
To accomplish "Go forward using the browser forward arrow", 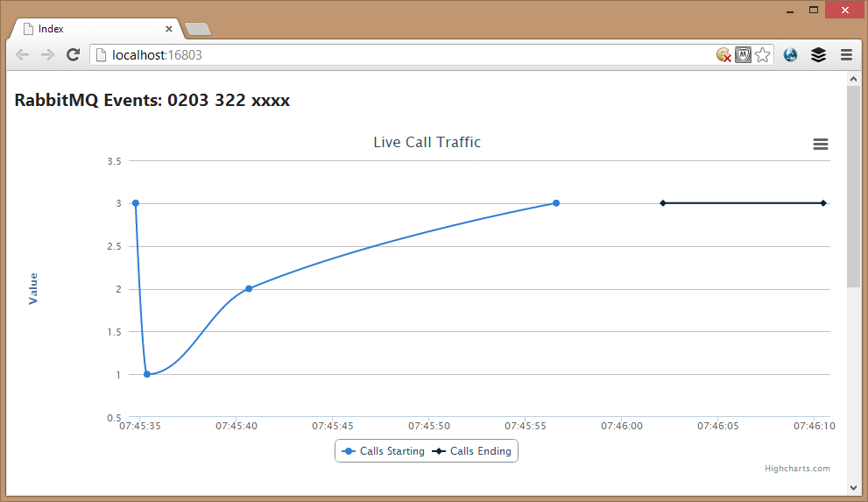I will pyautogui.click(x=47, y=55).
